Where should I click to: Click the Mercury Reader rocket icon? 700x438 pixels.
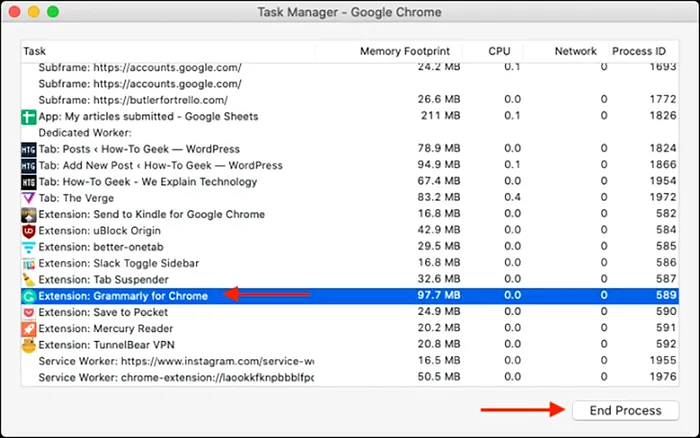click(29, 329)
